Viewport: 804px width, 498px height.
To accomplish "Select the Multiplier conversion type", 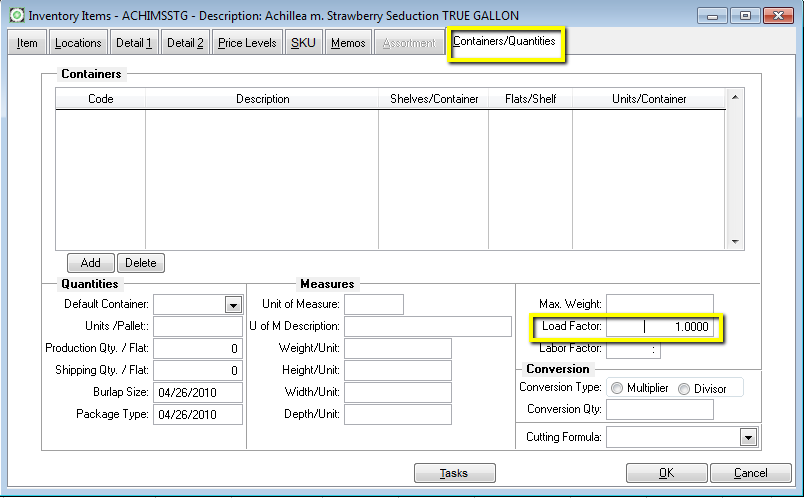I will click(x=617, y=388).
